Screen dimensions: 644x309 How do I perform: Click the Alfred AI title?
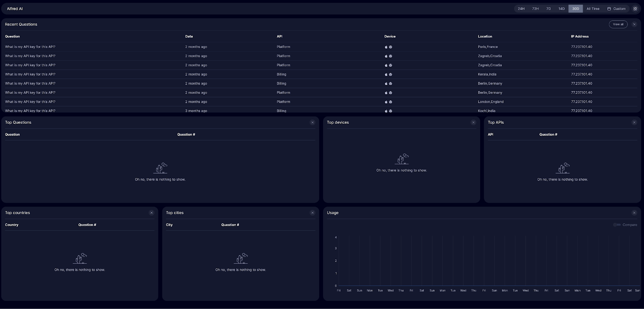pyautogui.click(x=15, y=8)
